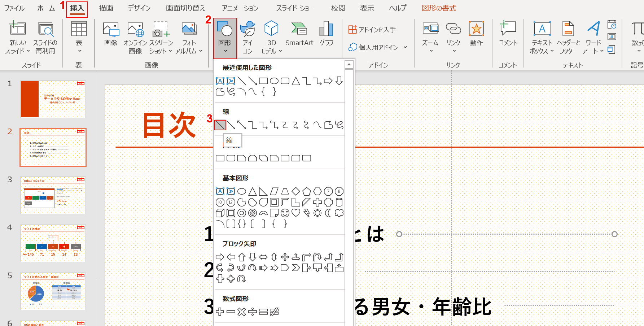Insert a 画像 from device
Viewport: 644px width, 326px height.
111,34
